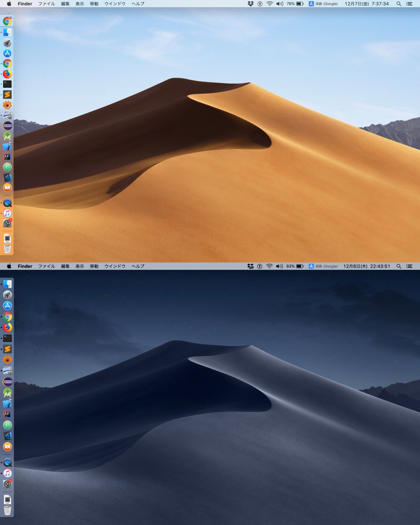
Task: Open Wi-Fi status in dark-mode menu bar
Action: click(269, 266)
